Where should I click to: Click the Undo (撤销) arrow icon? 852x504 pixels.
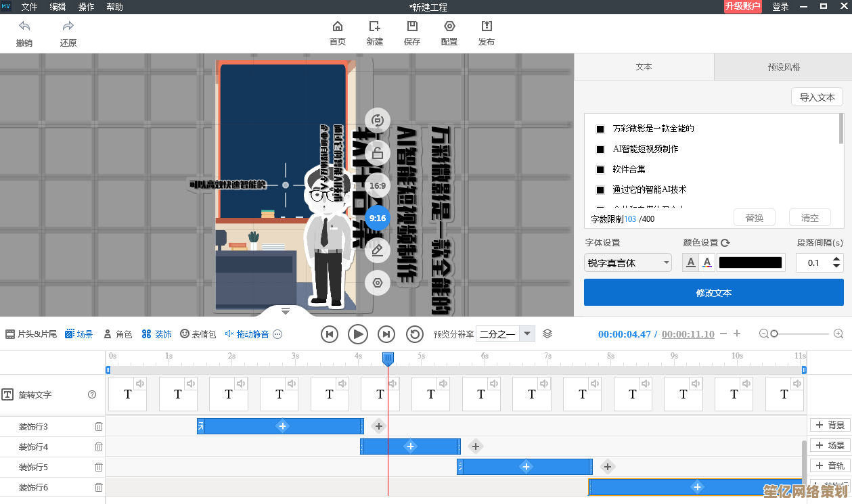24,27
